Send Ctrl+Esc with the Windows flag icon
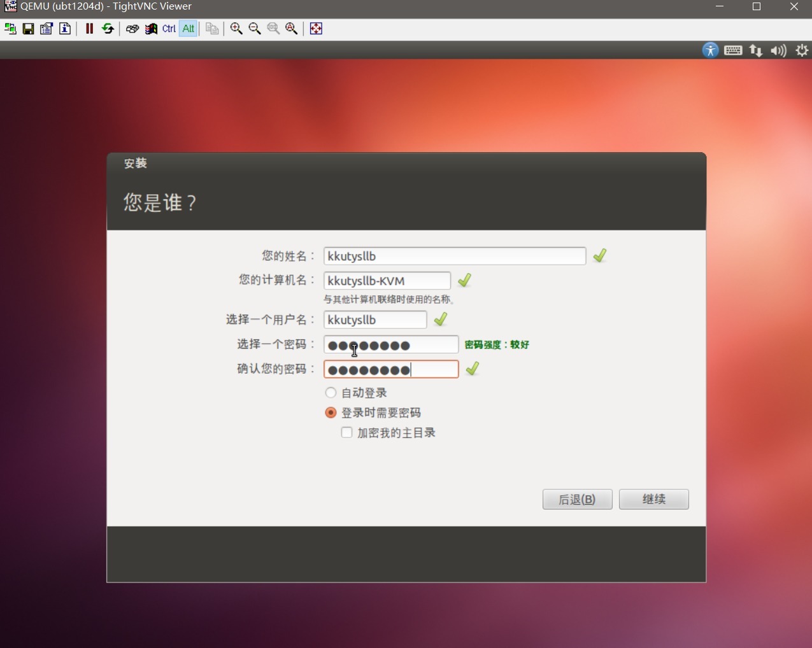This screenshot has width=812, height=648. tap(151, 29)
